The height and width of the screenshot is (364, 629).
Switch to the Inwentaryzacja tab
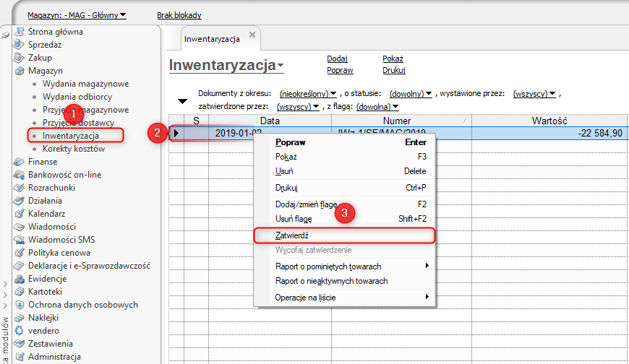click(x=213, y=39)
